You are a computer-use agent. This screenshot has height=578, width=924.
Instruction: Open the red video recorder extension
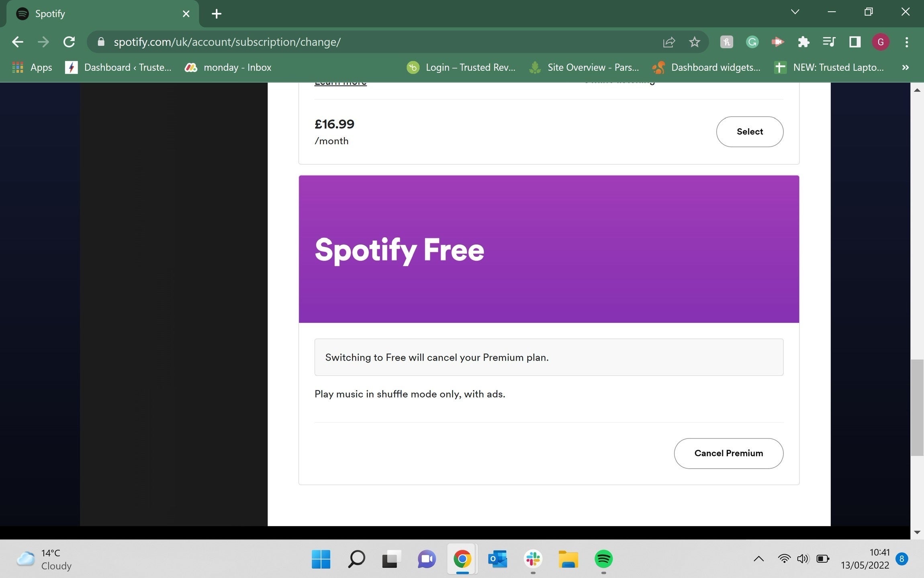click(x=778, y=42)
